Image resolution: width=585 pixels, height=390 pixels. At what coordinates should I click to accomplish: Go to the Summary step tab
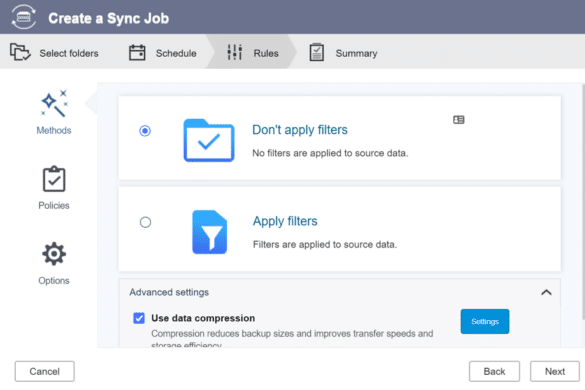[343, 52]
